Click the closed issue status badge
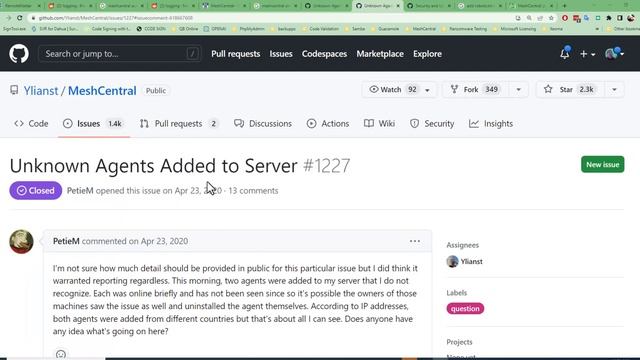This screenshot has height=360, width=640. (x=36, y=191)
